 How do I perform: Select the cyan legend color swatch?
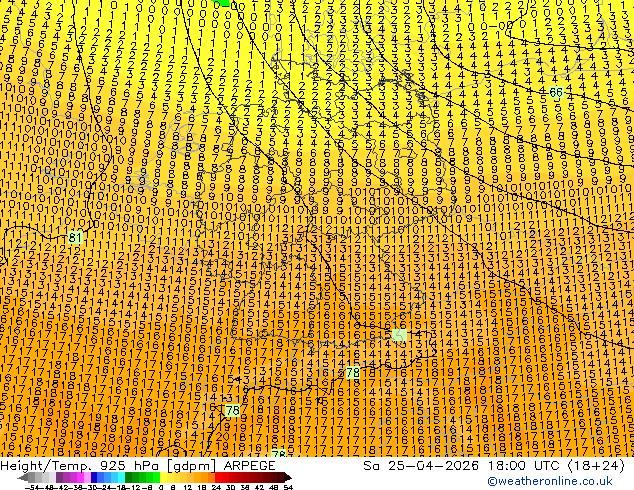point(122,477)
